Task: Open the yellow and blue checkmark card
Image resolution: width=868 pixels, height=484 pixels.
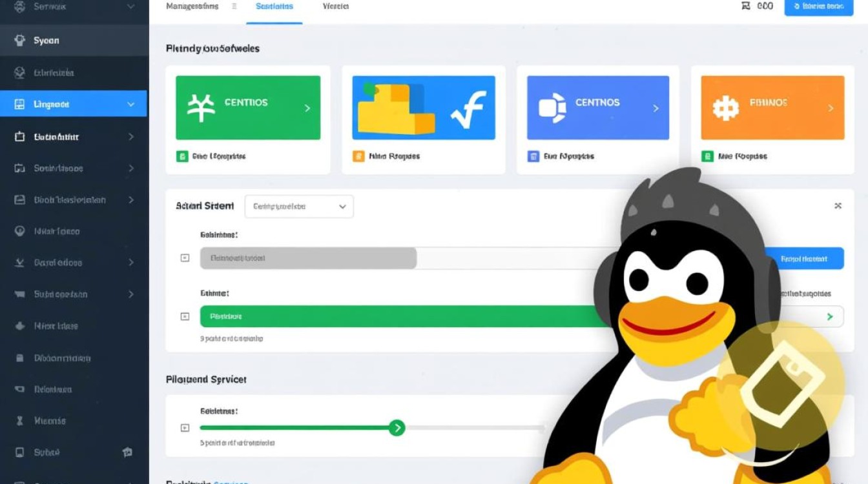Action: pyautogui.click(x=424, y=108)
